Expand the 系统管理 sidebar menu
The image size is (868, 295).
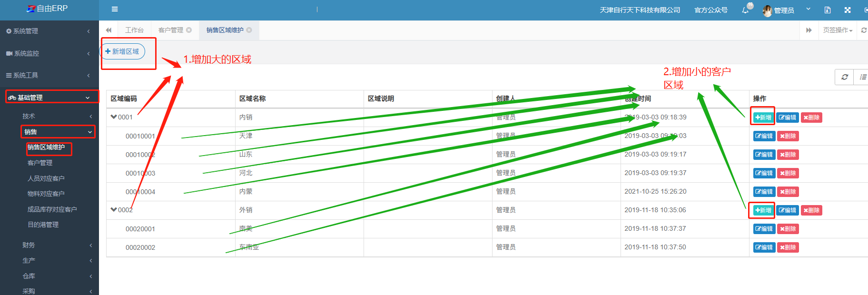48,31
